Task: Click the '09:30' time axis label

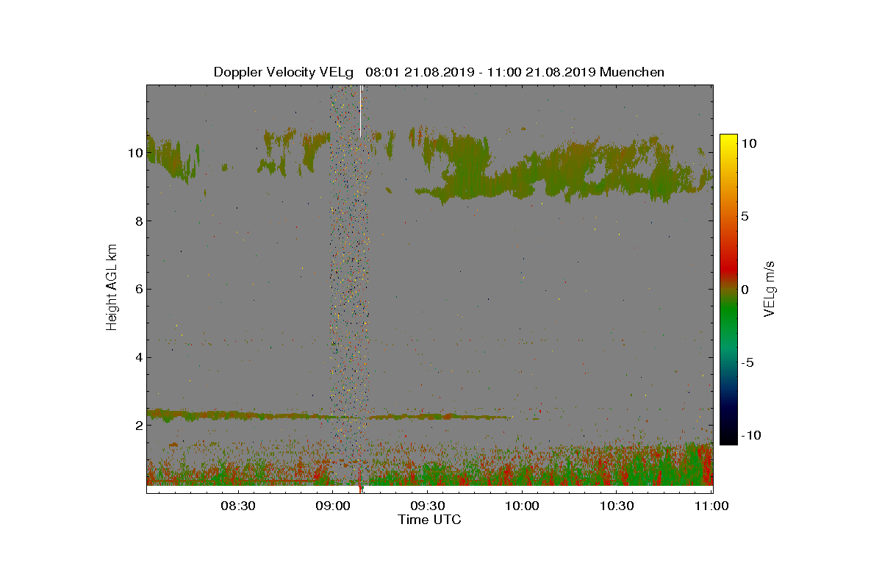Action: pos(427,506)
